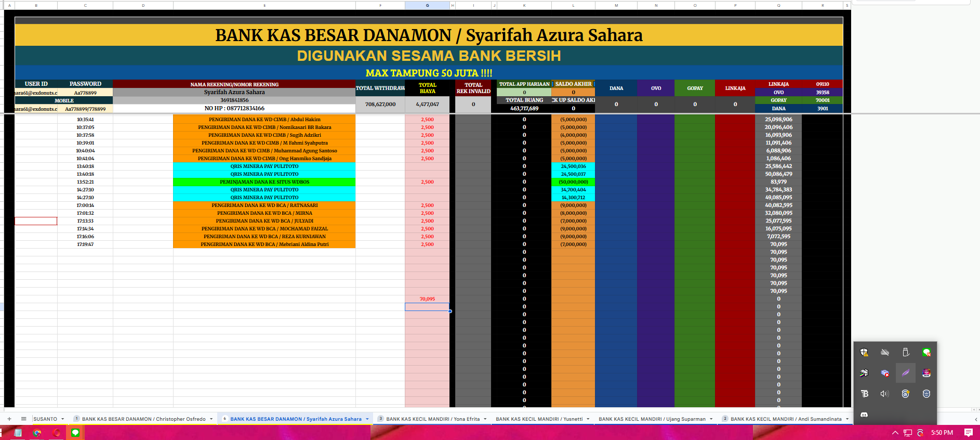Viewport: 980px width, 440px height.
Task: Open Discord from the system tray
Action: tap(864, 415)
